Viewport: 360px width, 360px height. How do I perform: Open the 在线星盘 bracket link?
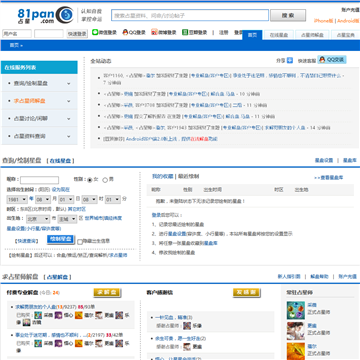[x=60, y=161]
